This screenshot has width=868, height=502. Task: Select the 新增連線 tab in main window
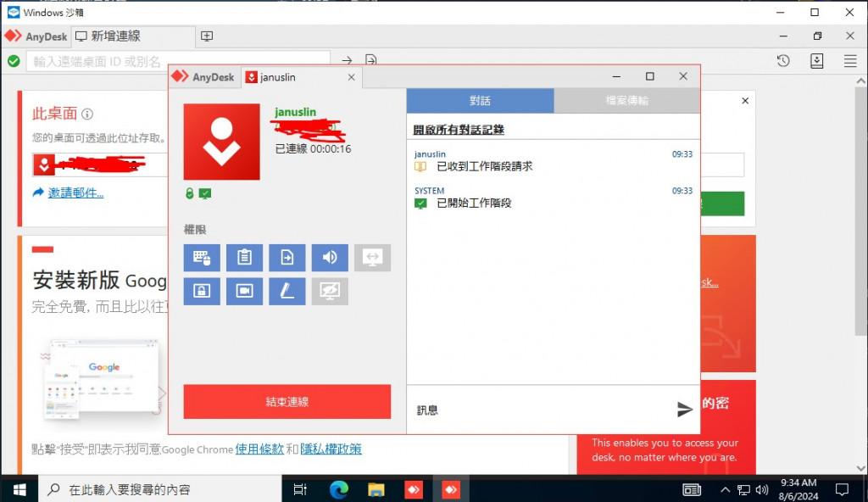(x=133, y=36)
